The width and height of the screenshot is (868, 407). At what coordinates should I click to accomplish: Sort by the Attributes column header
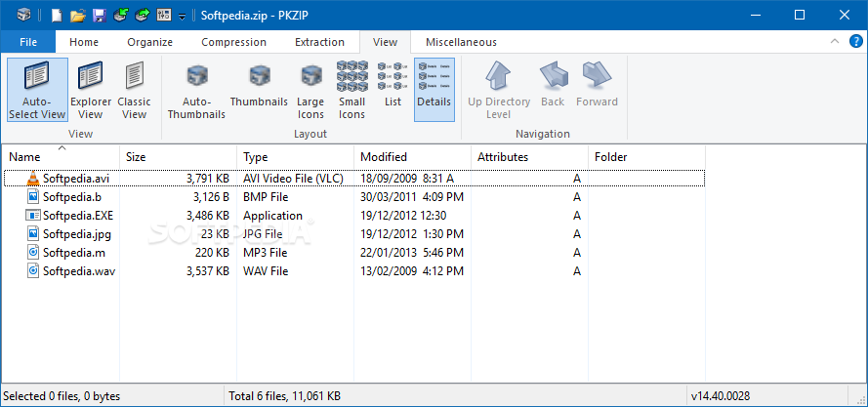[x=530, y=157]
